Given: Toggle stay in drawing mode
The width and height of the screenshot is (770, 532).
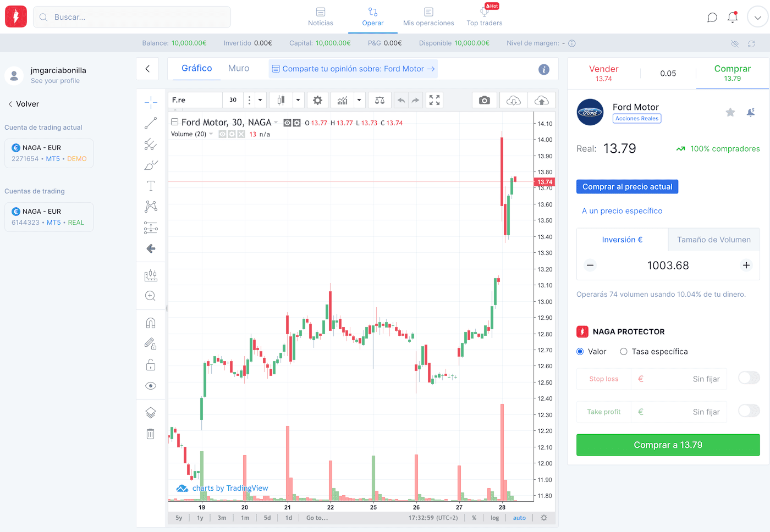Looking at the screenshot, I should click(151, 343).
